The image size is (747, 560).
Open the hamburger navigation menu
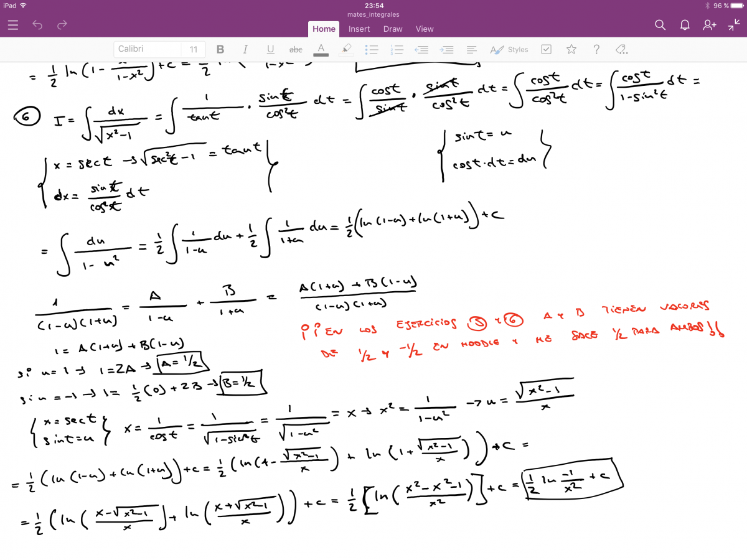pyautogui.click(x=13, y=25)
